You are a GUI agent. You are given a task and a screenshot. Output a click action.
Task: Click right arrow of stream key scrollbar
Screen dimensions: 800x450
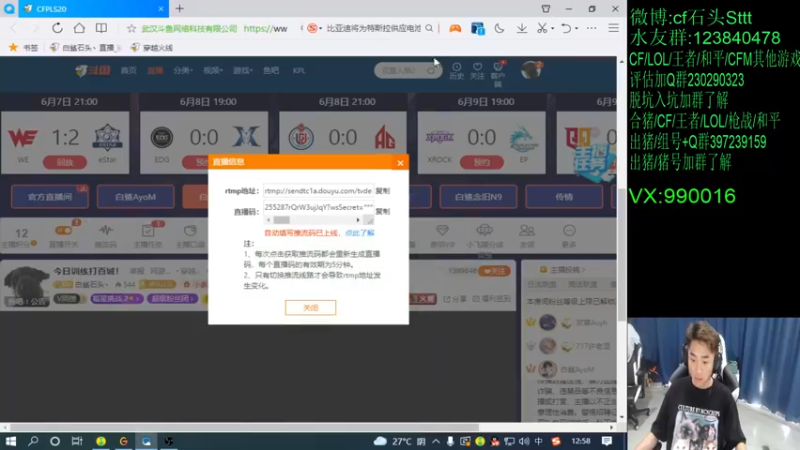(358, 220)
